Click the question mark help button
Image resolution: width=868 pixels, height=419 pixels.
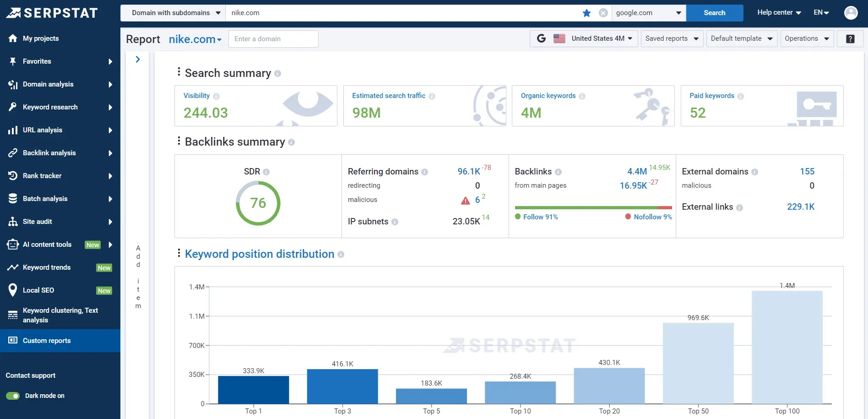pyautogui.click(x=850, y=39)
